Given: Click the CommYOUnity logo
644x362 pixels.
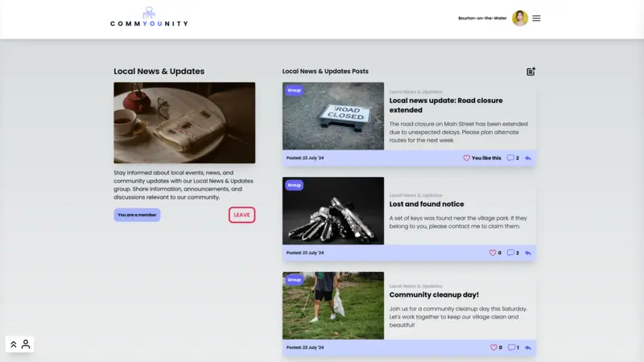Looking at the screenshot, I should 149,17.
